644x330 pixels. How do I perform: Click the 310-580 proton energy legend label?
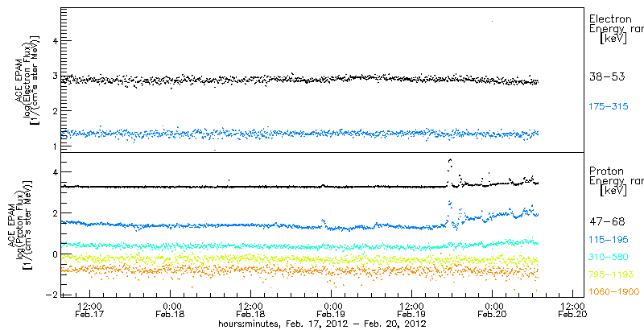pyautogui.click(x=609, y=258)
